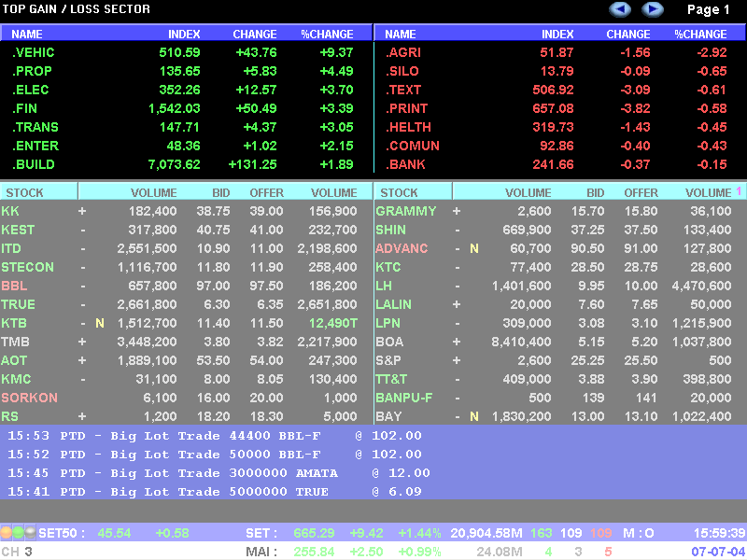This screenshot has height=560, width=747.
Task: Select stock TRUE in the stock table
Action: [x=18, y=304]
